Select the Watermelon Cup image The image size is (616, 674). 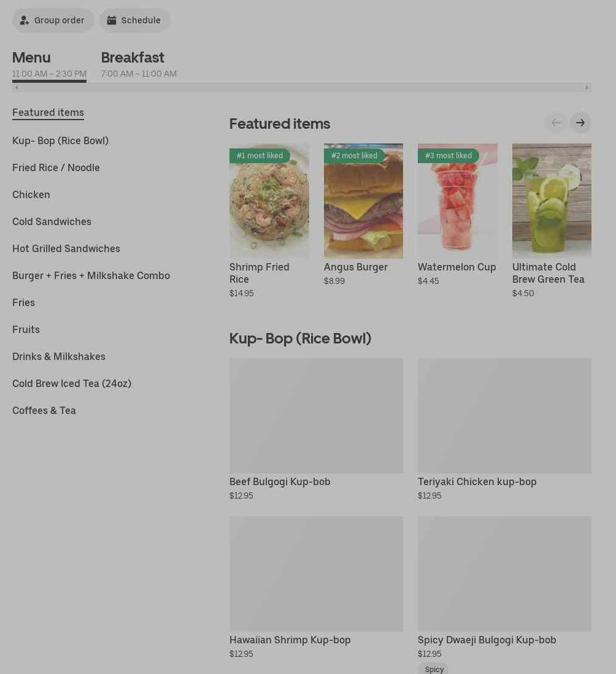(x=457, y=201)
